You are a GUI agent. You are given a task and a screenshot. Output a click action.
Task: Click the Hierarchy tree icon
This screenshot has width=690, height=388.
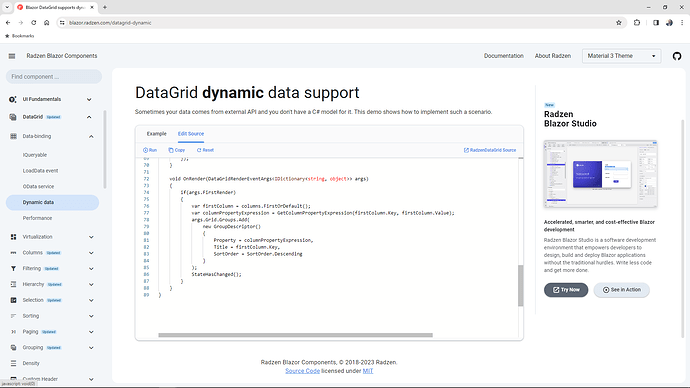[x=13, y=284]
